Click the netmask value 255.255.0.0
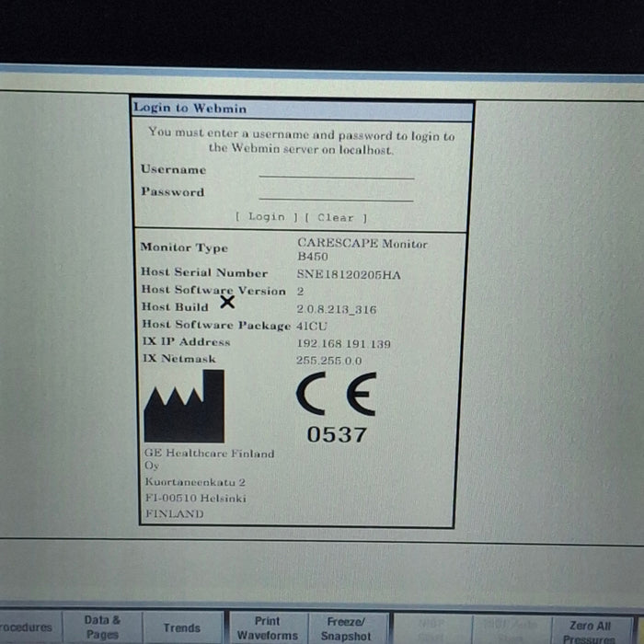The image size is (644, 644). tap(329, 361)
